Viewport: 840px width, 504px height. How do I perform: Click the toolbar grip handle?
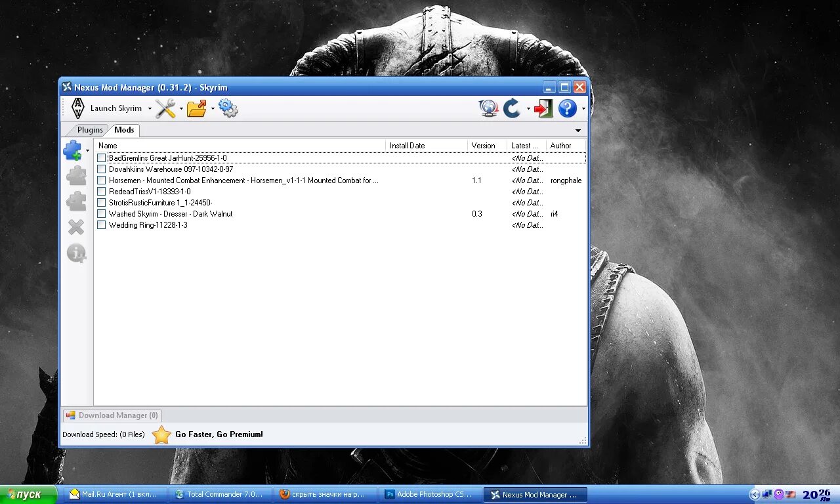(x=64, y=108)
